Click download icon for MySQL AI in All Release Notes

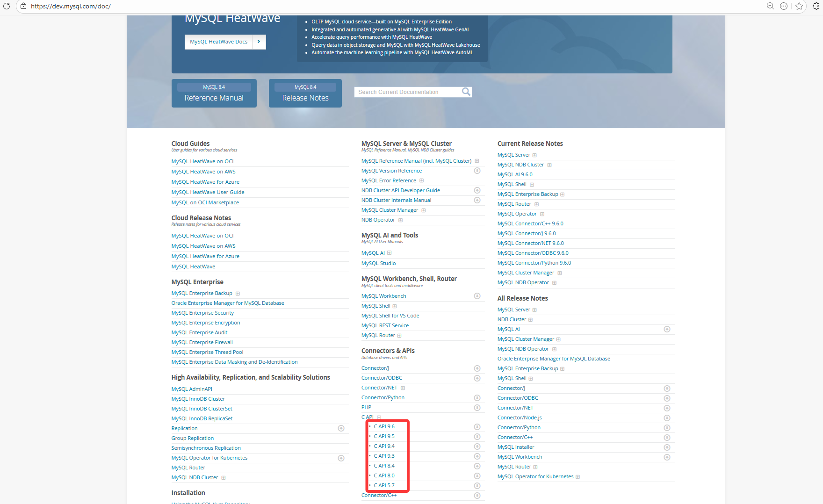(667, 329)
